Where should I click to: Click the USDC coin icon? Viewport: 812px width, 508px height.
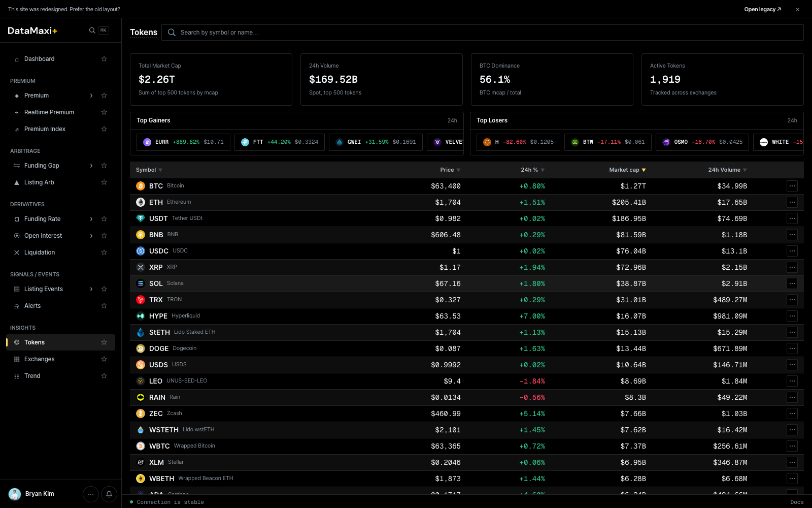pos(141,251)
